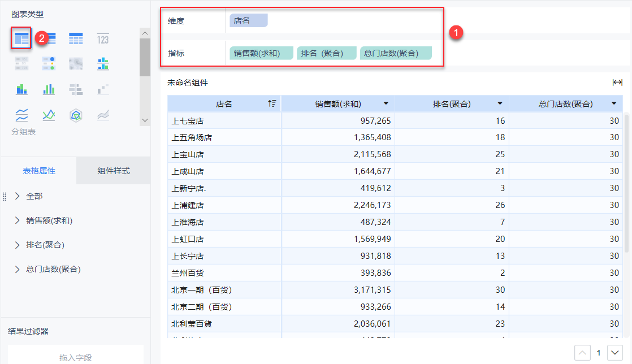This screenshot has height=364, width=632.
Task: Select the group table chart type
Action: coord(21,38)
